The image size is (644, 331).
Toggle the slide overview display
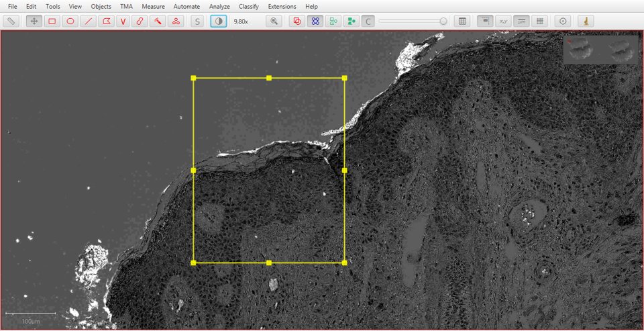coord(486,21)
